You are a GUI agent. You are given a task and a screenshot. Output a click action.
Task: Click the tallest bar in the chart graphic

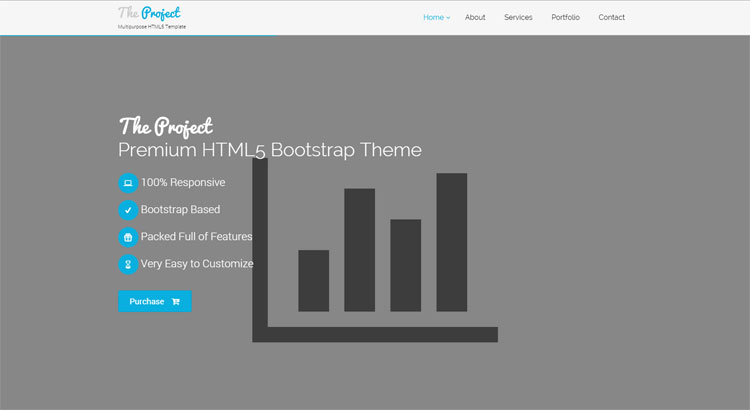coord(451,242)
